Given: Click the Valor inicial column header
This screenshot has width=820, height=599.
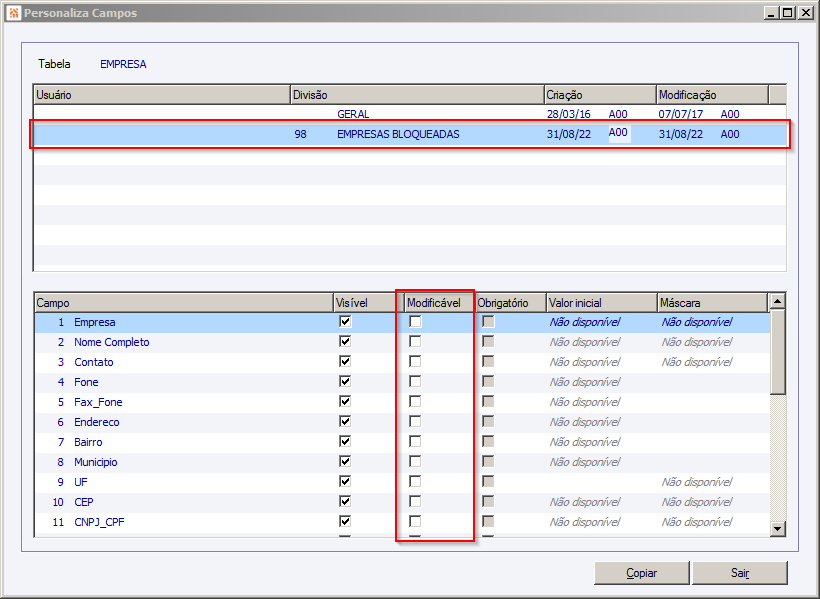Looking at the screenshot, I should pos(601,303).
